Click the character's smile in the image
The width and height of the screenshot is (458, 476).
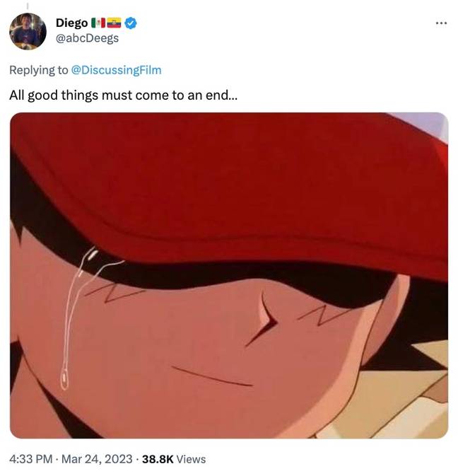coord(212,376)
